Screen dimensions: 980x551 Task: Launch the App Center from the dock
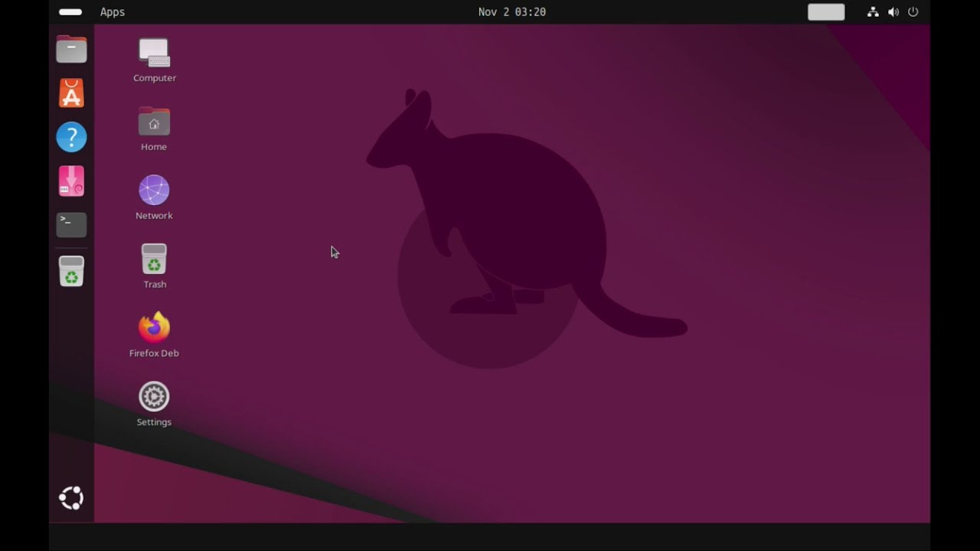(71, 93)
